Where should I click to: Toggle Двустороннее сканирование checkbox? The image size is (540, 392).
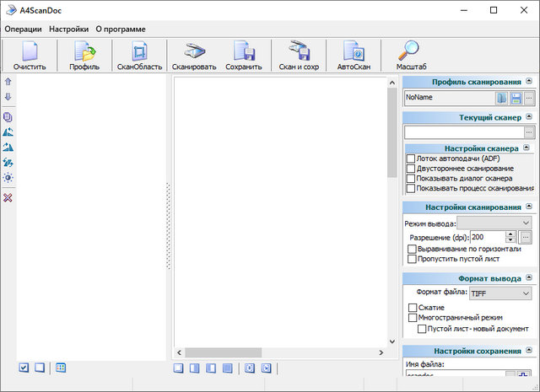[411, 169]
